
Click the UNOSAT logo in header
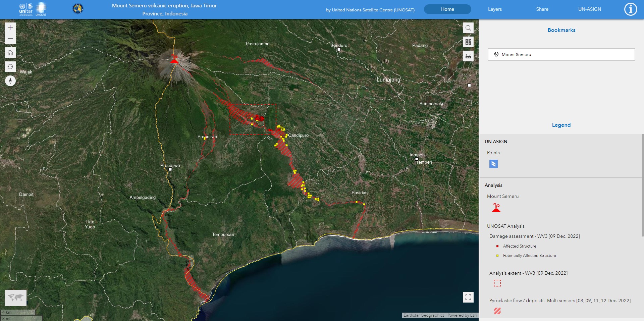tap(41, 9)
